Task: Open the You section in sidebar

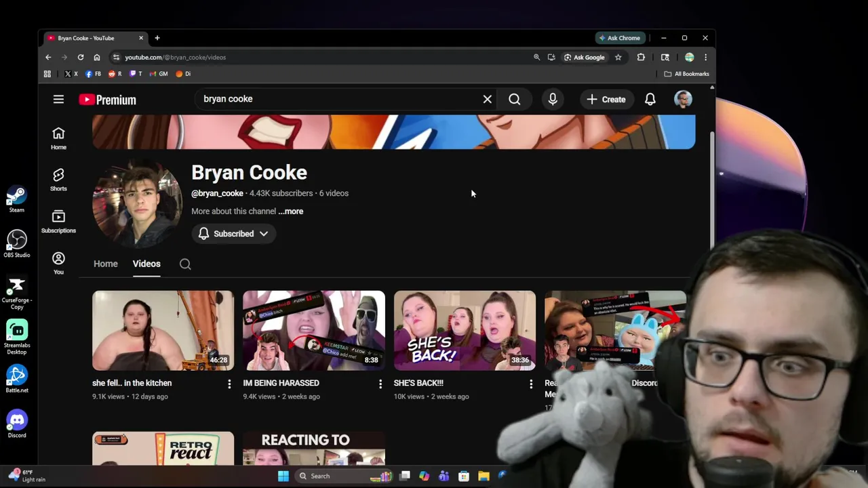Action: 58,263
